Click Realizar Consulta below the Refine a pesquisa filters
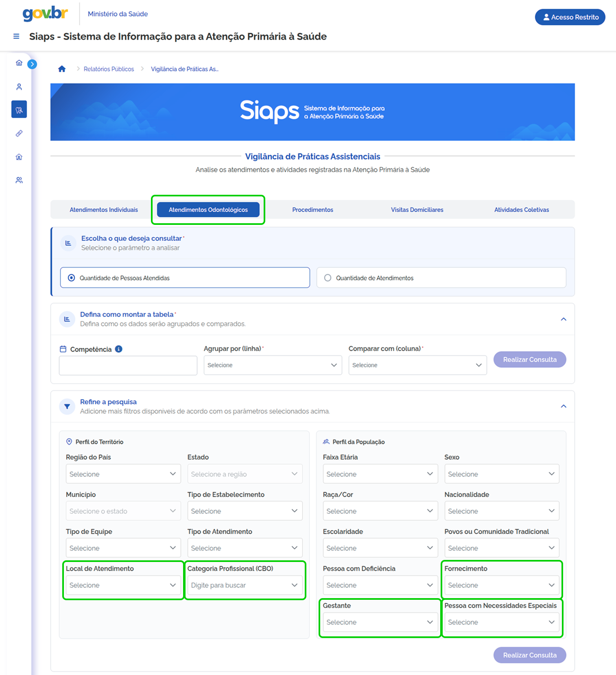This screenshot has height=675, width=616. click(530, 655)
